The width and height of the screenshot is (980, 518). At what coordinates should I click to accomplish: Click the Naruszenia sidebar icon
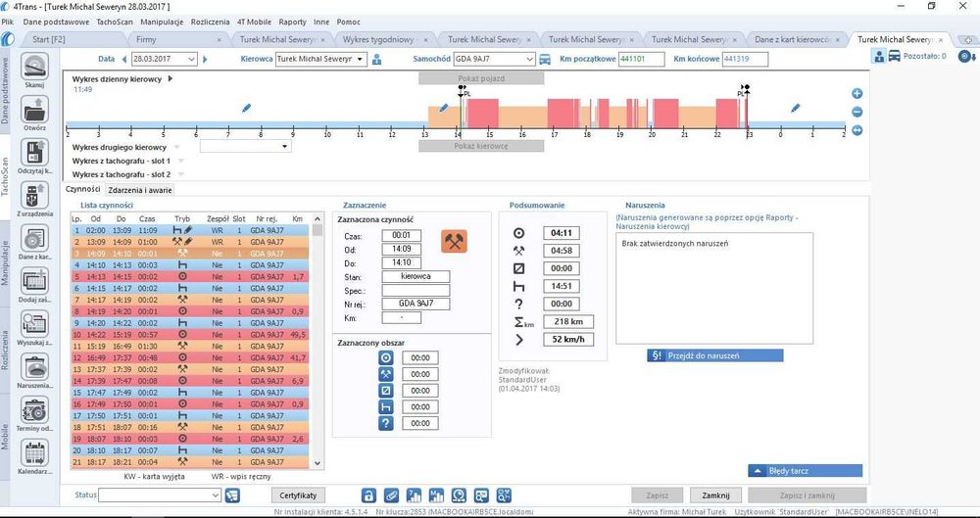coord(35,366)
